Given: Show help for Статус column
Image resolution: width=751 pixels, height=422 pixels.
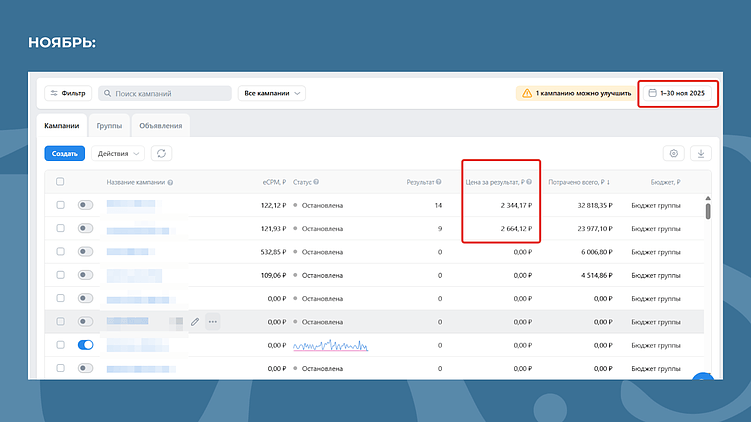Looking at the screenshot, I should point(316,182).
